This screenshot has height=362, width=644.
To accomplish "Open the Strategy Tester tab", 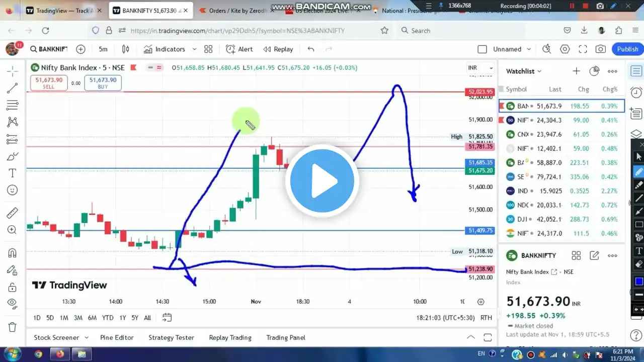I will tap(171, 337).
